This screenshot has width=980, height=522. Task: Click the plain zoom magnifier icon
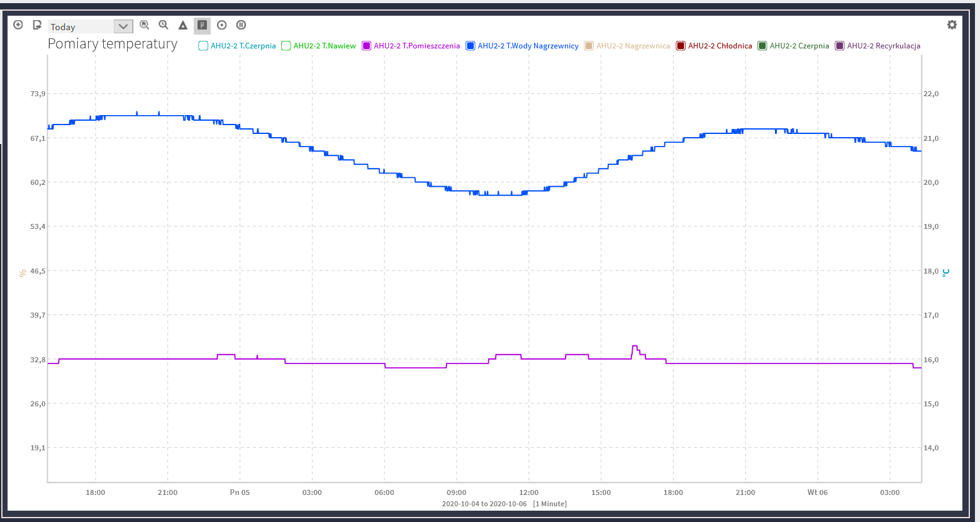[x=164, y=25]
